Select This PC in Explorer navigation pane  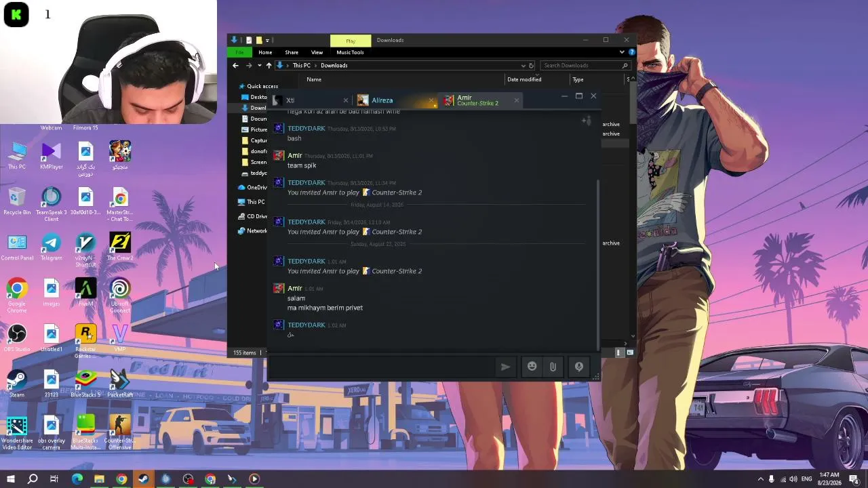coord(252,202)
